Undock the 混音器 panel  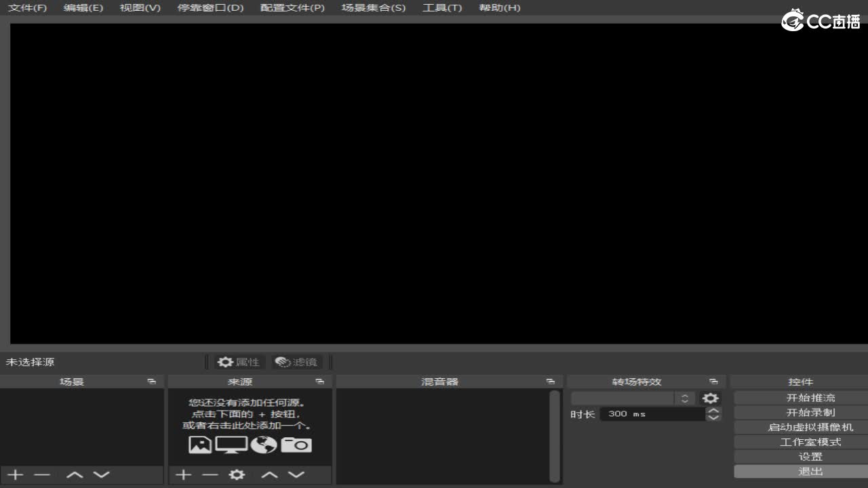[x=551, y=382]
